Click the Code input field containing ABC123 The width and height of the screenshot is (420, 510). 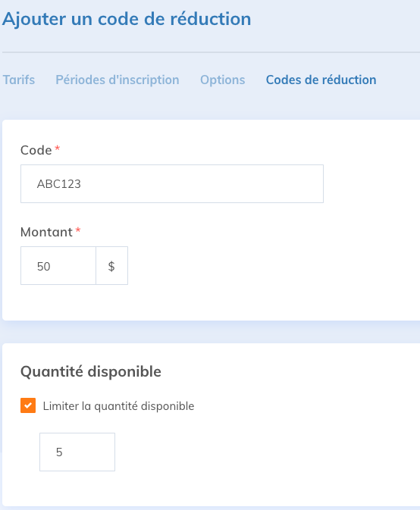tap(172, 184)
